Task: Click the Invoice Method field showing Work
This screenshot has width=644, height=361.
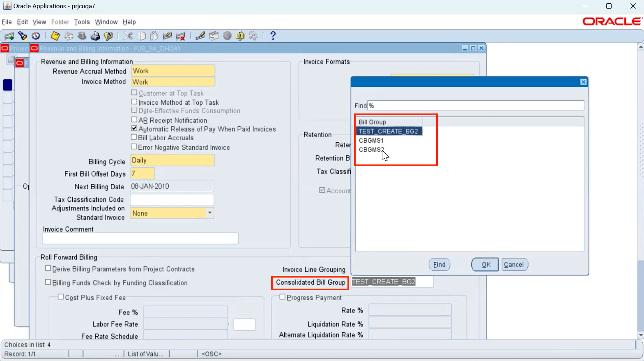Action: (173, 82)
